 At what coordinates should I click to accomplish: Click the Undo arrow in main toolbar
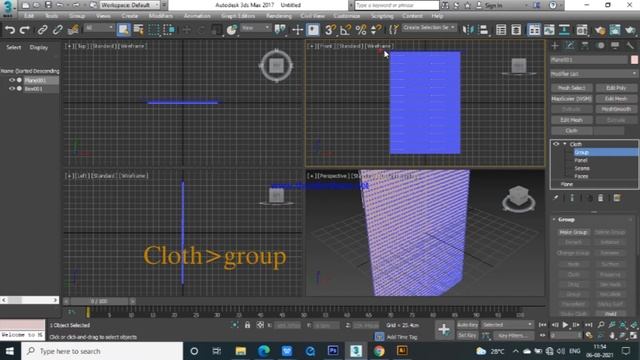[10, 30]
